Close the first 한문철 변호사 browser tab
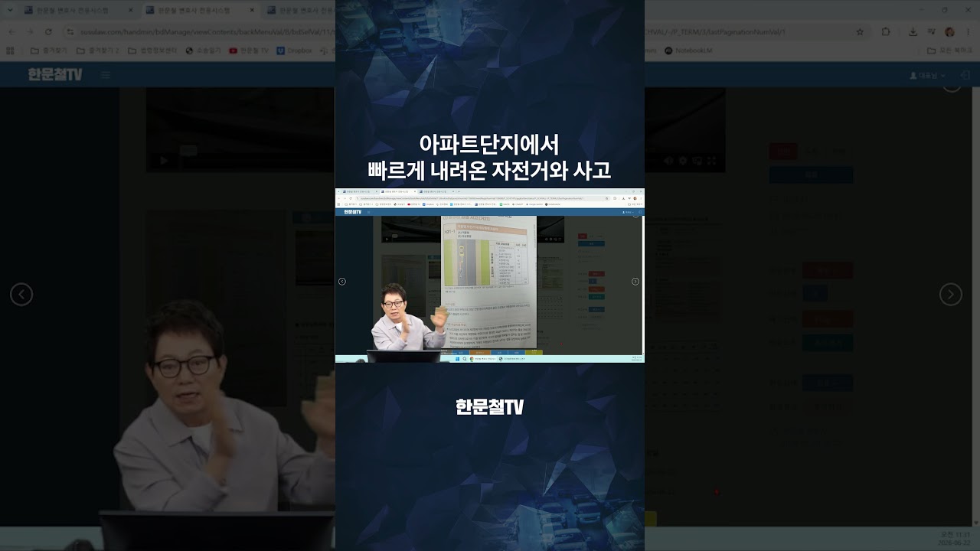 tap(130, 11)
